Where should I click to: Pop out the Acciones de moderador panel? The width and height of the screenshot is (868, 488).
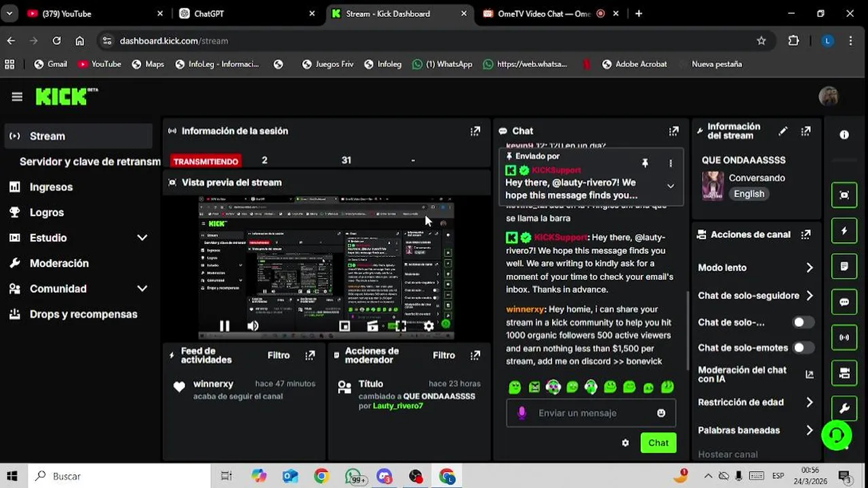point(475,355)
